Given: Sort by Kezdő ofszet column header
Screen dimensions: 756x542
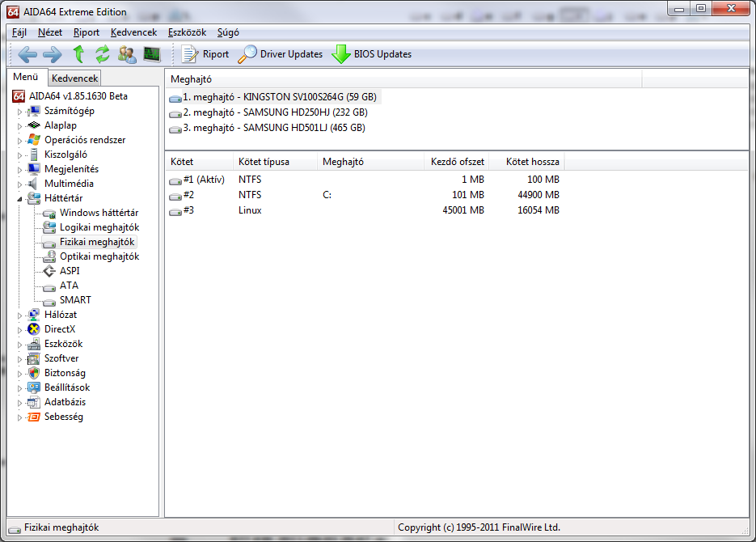Looking at the screenshot, I should click(457, 162).
